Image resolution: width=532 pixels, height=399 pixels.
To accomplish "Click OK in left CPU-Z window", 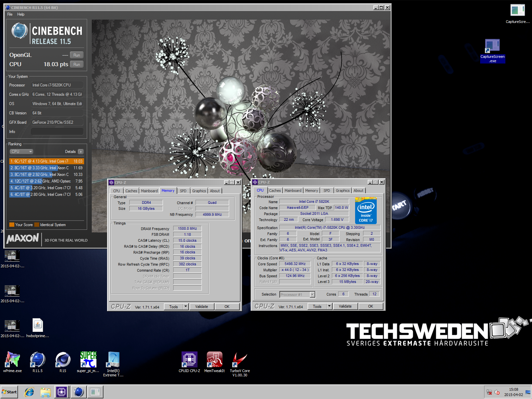I will click(227, 307).
